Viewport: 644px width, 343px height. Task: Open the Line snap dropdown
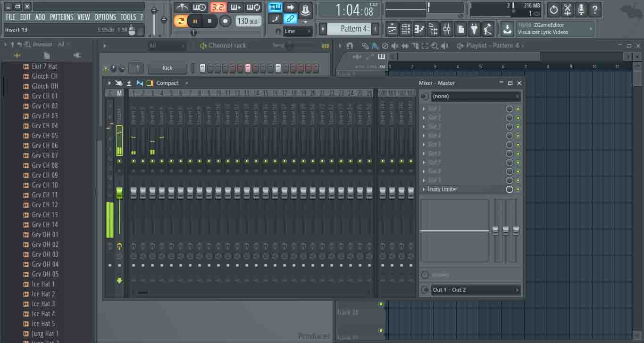click(x=298, y=31)
